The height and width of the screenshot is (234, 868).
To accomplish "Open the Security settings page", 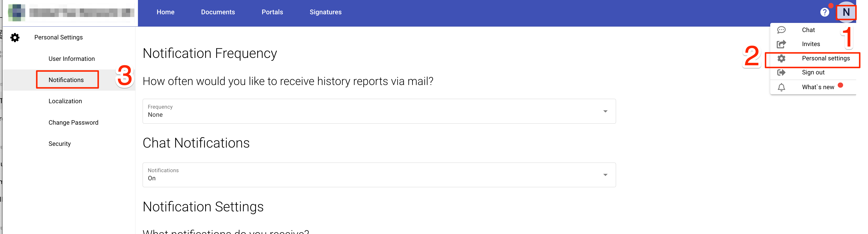I will [60, 143].
